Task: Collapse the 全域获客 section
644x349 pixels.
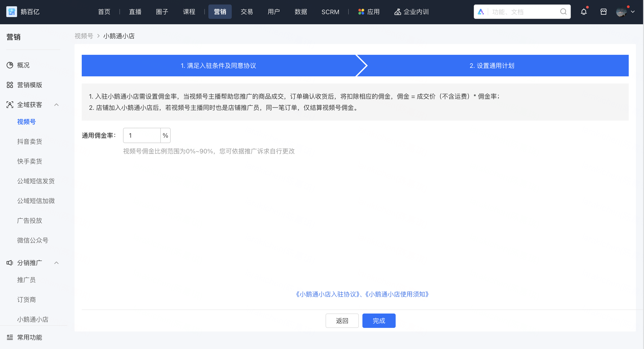Action: (x=57, y=105)
